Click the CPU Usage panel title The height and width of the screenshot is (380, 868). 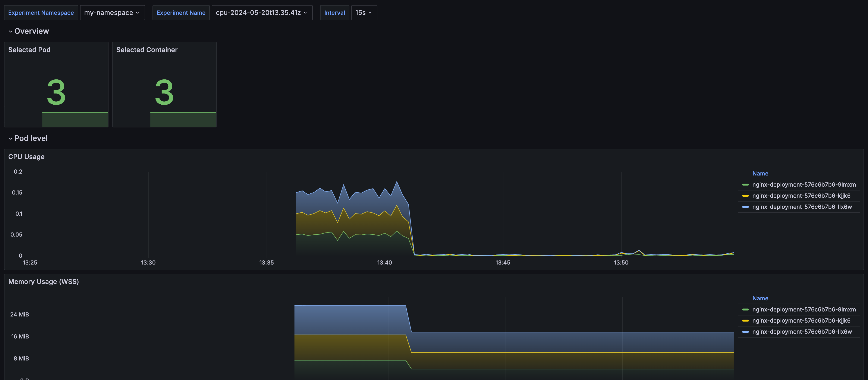(26, 157)
